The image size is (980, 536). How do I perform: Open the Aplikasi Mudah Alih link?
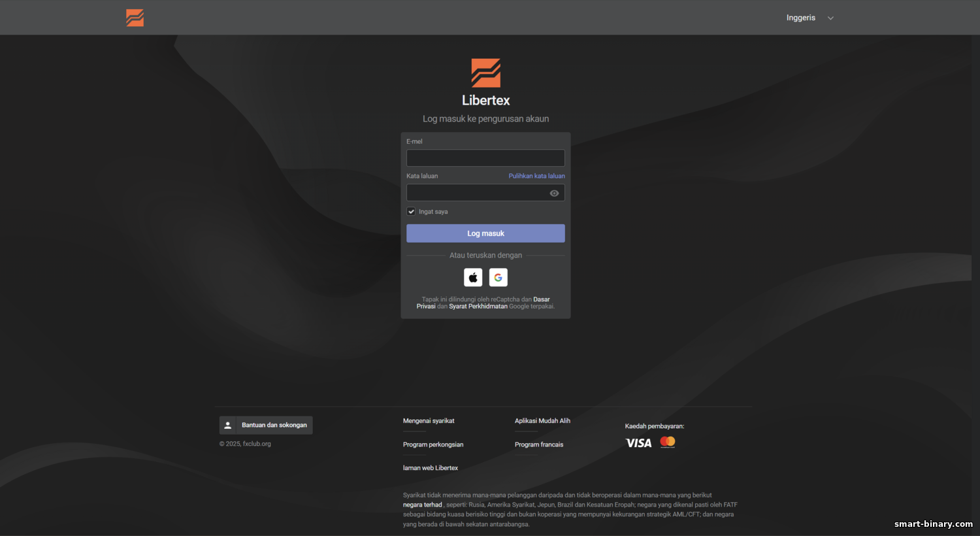(542, 421)
